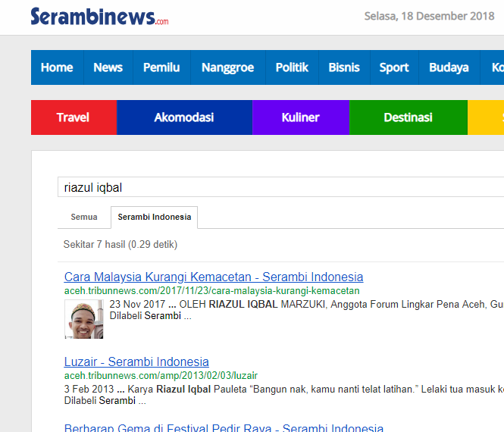This screenshot has width=504, height=432.
Task: Click the amp/2013/02/03/luzair URL
Action: coord(161,375)
